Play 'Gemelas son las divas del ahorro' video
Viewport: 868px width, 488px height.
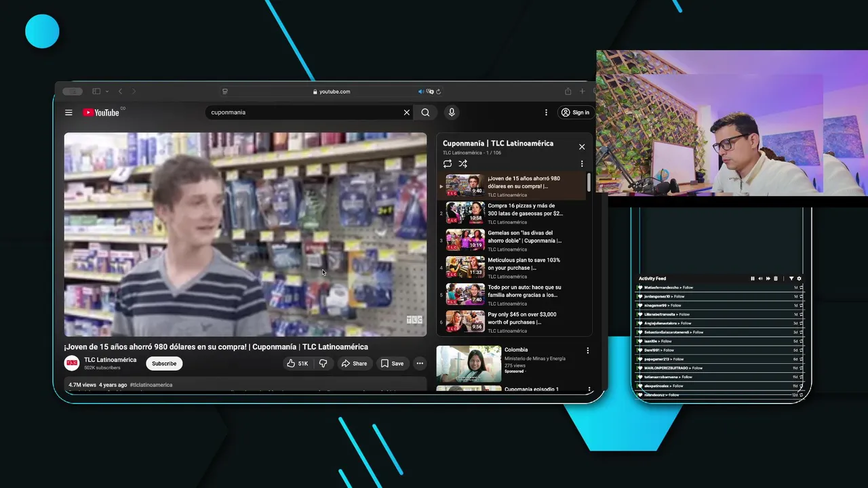(x=512, y=240)
